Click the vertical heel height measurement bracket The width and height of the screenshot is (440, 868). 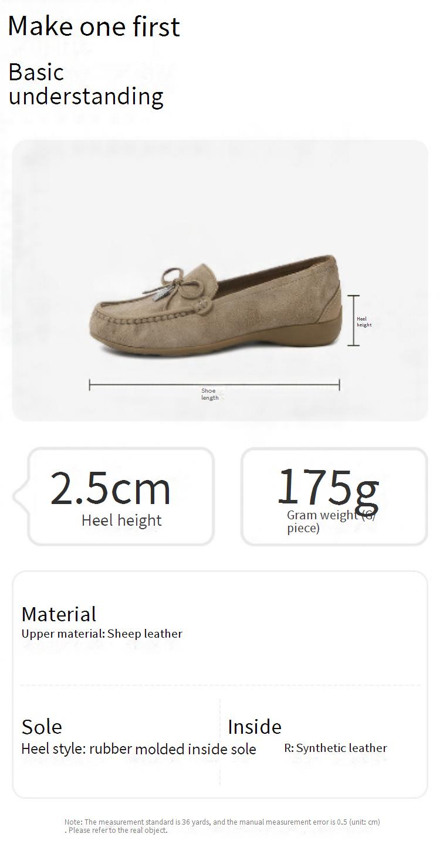click(x=353, y=321)
